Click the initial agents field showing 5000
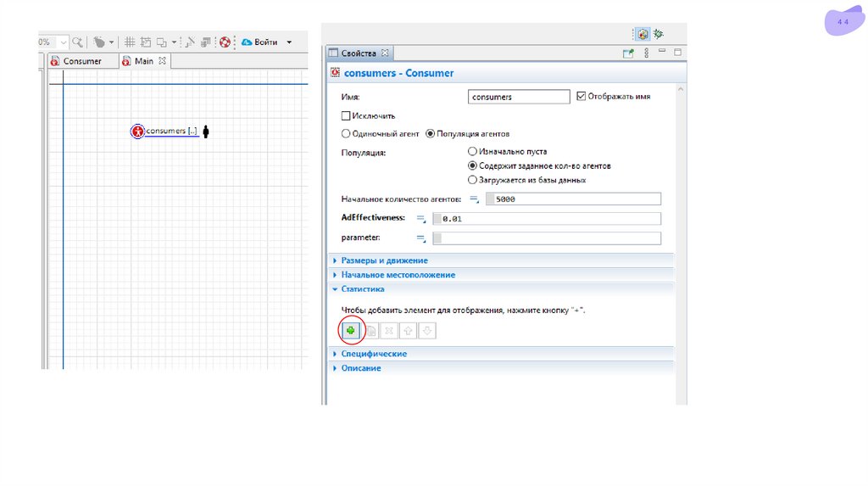Viewport: 868px width, 487px height. coord(573,199)
